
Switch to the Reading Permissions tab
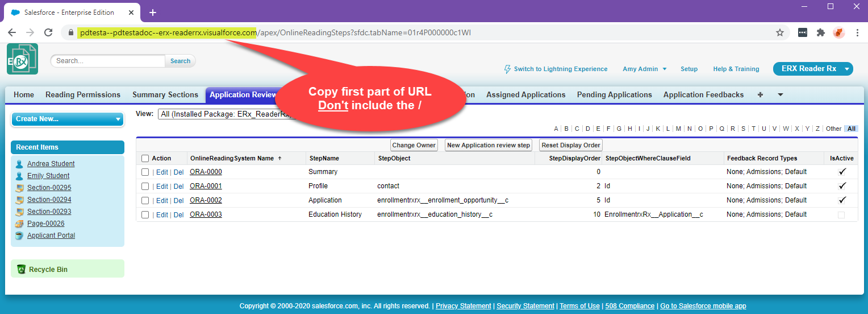(x=83, y=95)
